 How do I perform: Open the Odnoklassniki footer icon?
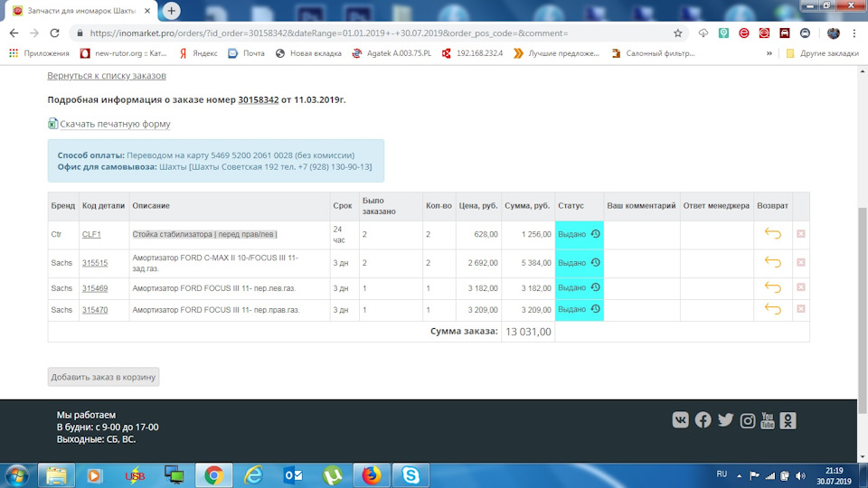click(x=788, y=420)
